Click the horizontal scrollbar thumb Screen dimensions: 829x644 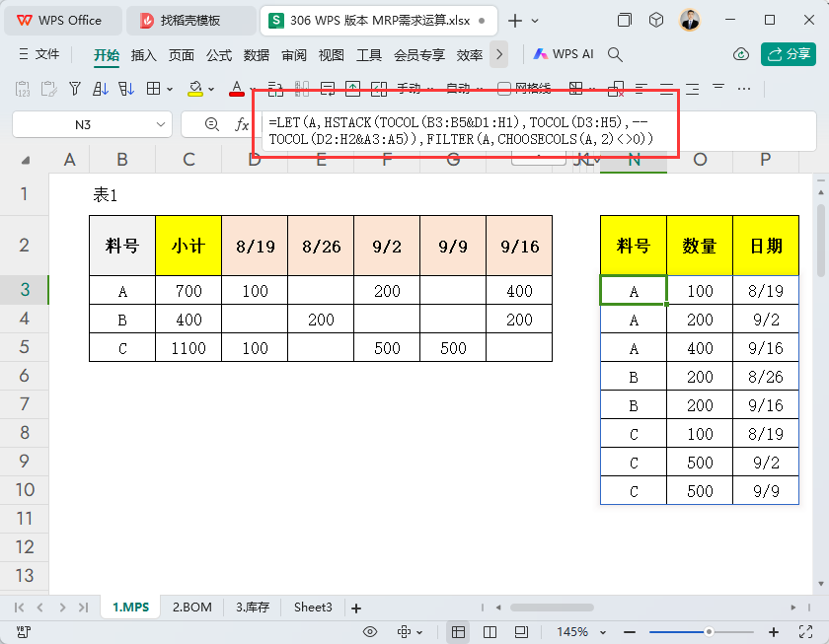tap(552, 608)
